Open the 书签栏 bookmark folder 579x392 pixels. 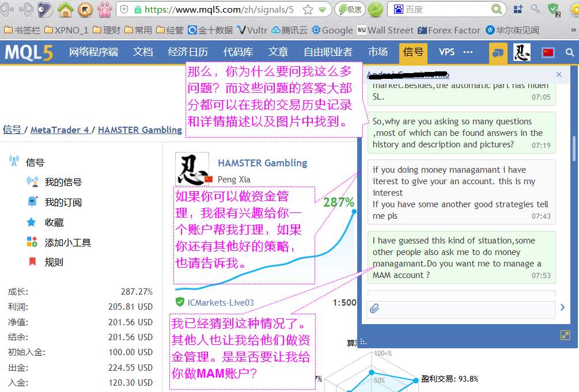click(x=22, y=31)
